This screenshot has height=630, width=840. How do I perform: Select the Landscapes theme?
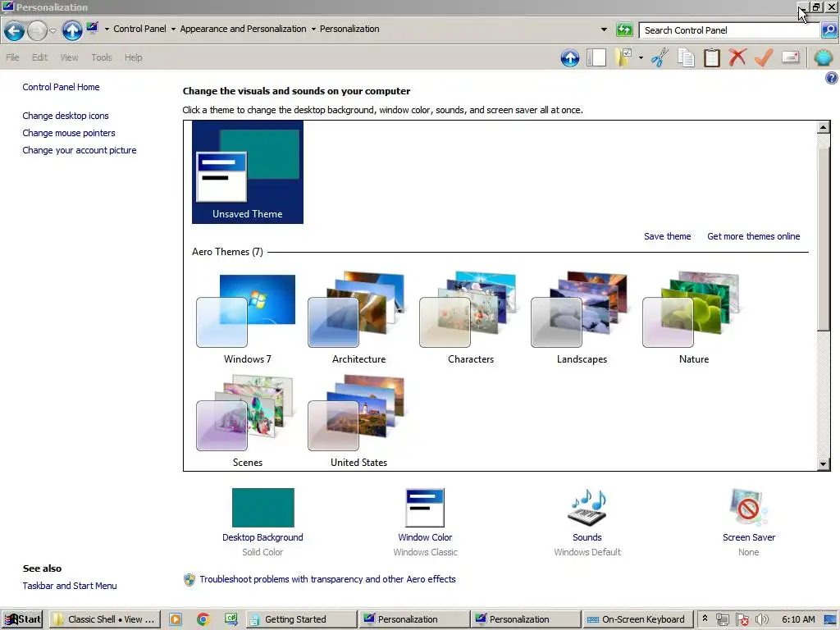[x=582, y=319]
